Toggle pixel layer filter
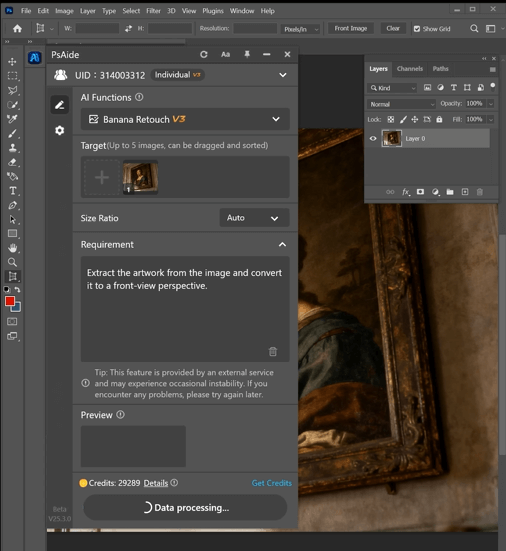Viewport: 506px width, 551px height. click(x=427, y=87)
